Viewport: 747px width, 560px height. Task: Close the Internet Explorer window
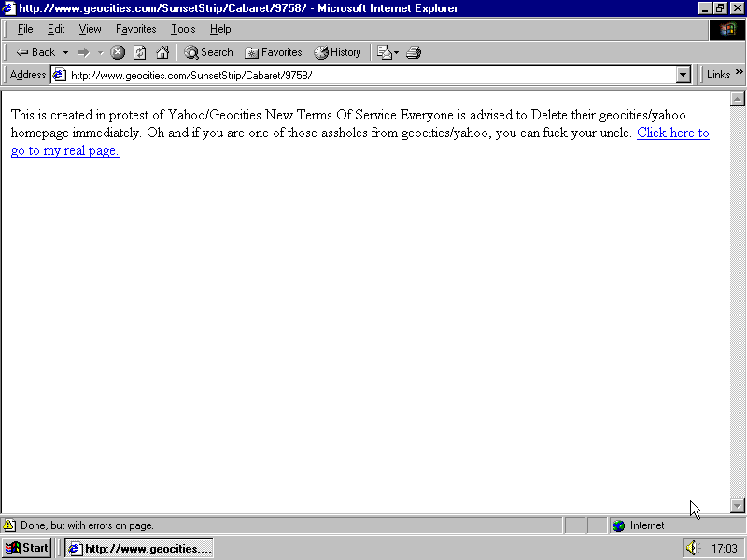point(736,8)
